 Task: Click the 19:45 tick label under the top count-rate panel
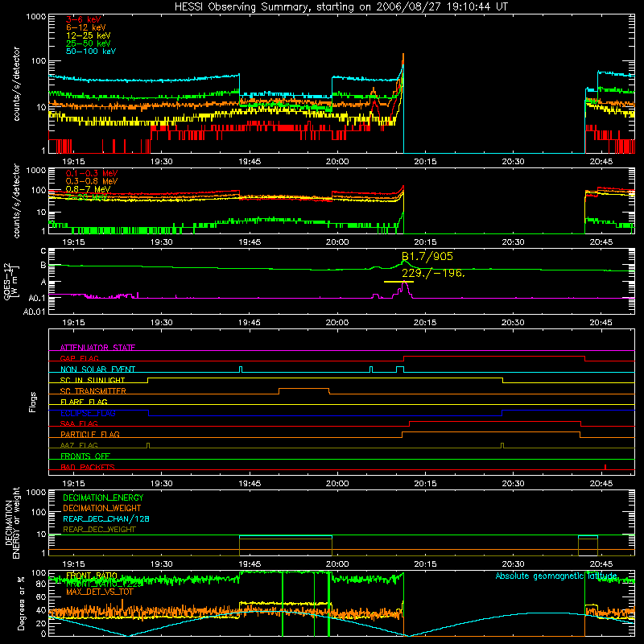[x=250, y=162]
